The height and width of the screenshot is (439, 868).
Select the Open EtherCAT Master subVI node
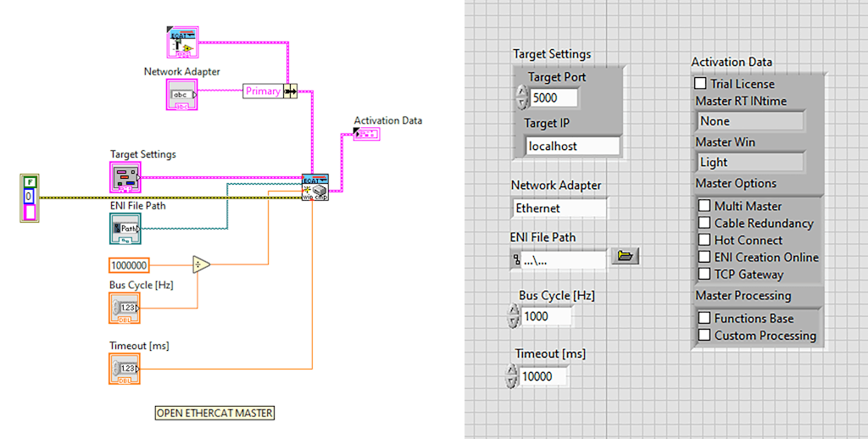pos(315,187)
